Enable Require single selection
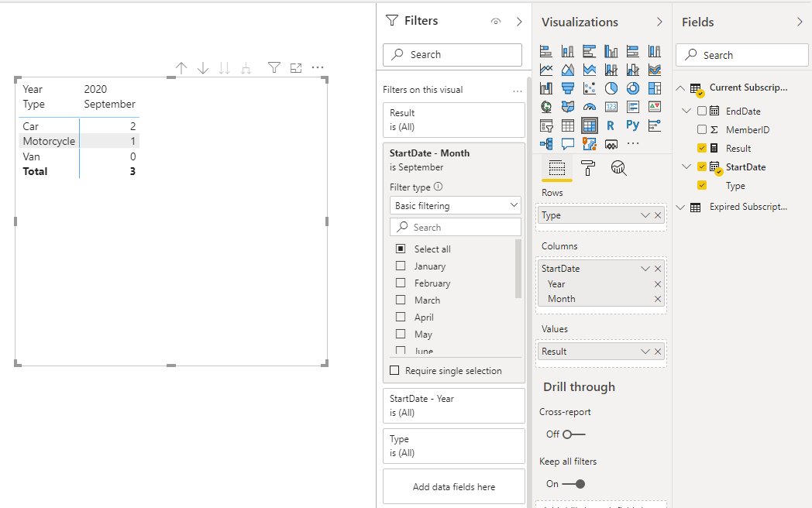The width and height of the screenshot is (812, 508). tap(394, 370)
